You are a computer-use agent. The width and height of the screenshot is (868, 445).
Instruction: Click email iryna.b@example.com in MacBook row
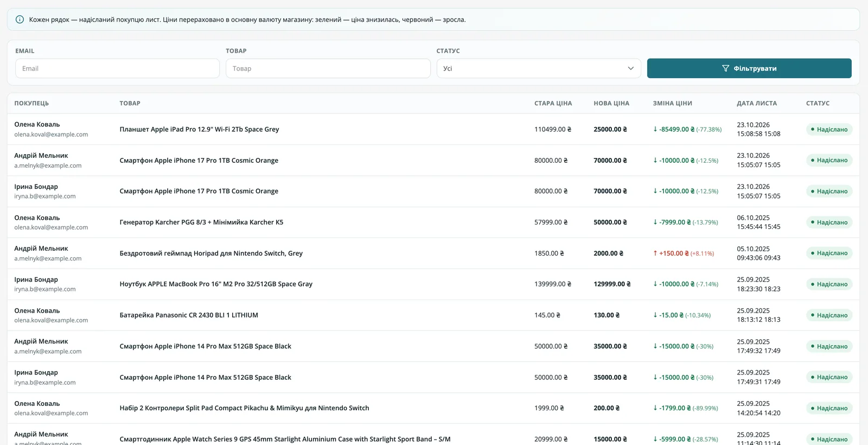pos(45,289)
